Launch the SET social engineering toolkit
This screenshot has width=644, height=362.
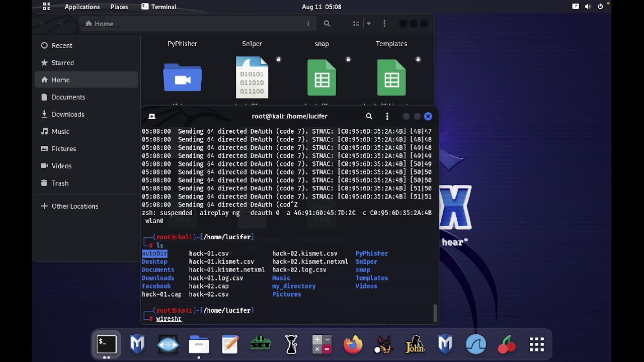coord(261,344)
